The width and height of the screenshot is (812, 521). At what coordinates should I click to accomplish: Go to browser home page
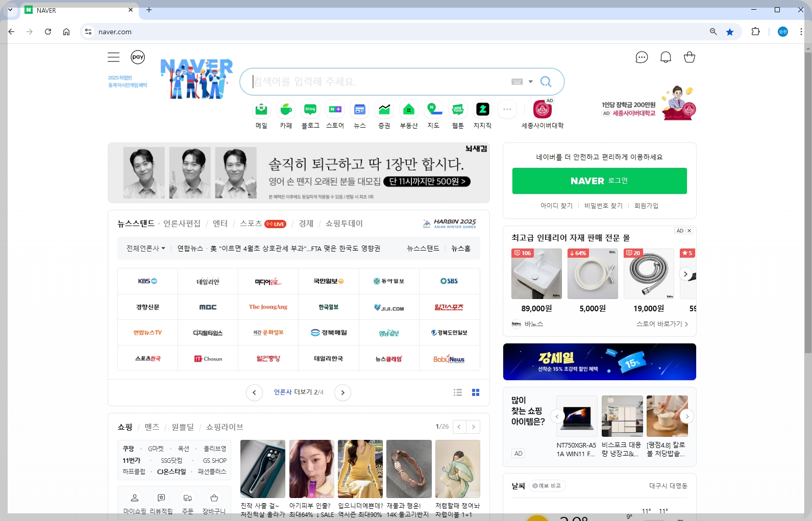(x=66, y=32)
